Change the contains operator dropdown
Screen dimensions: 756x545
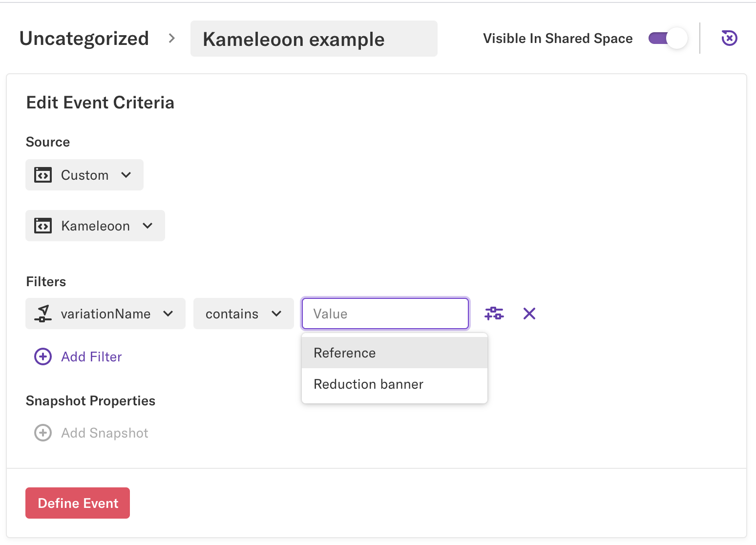pos(243,314)
